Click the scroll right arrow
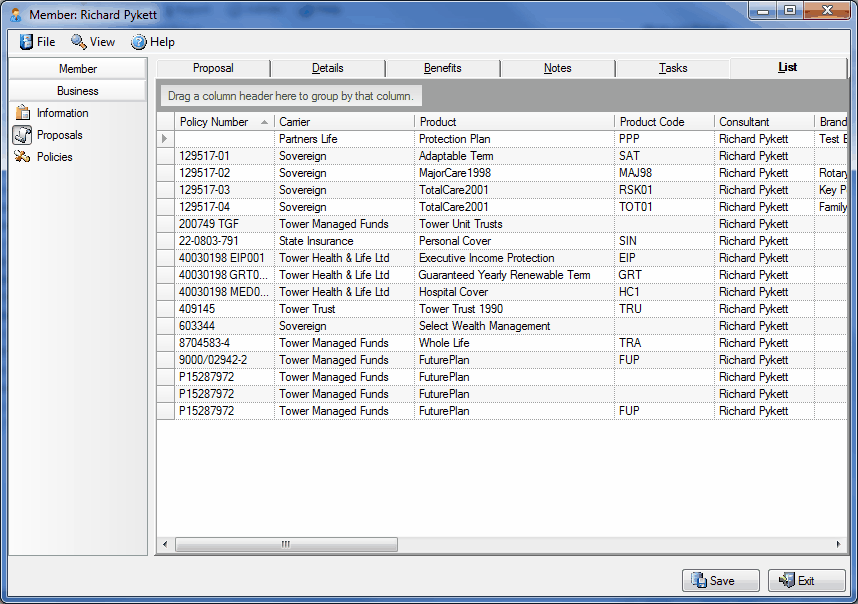This screenshot has width=858, height=604. click(x=838, y=544)
